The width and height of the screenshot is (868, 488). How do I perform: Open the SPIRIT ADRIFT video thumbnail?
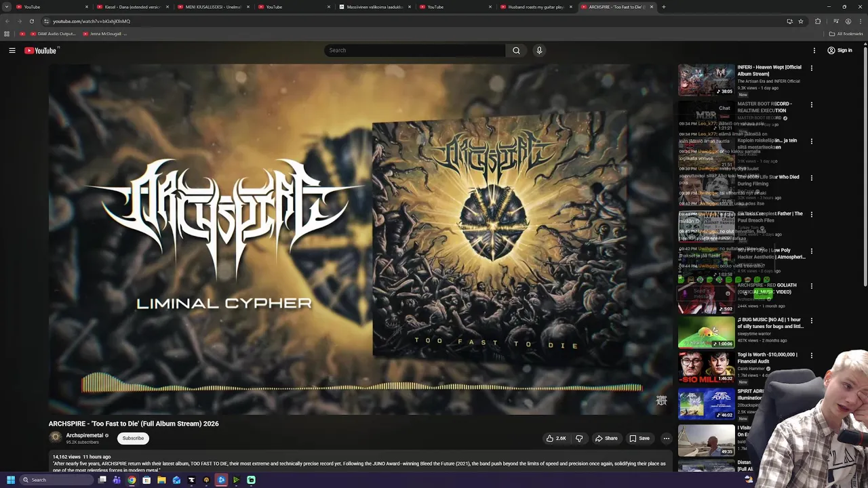click(706, 403)
